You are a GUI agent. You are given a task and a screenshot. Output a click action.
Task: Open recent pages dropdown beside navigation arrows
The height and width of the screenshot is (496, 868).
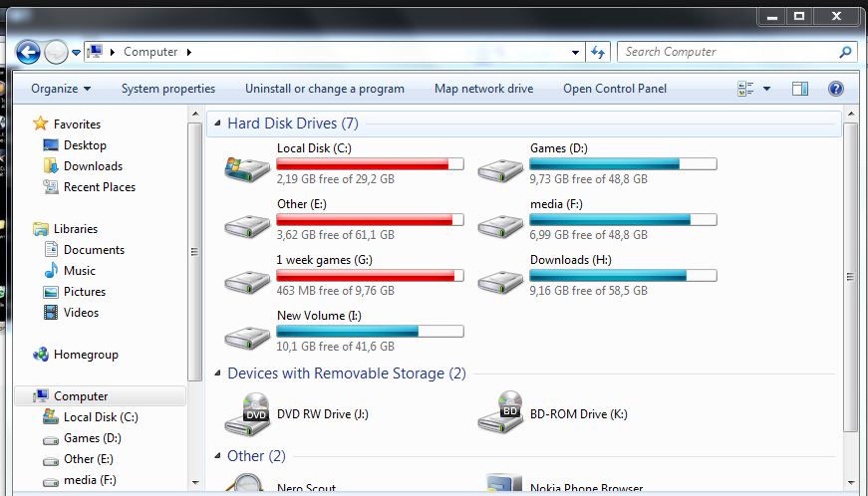(x=77, y=53)
